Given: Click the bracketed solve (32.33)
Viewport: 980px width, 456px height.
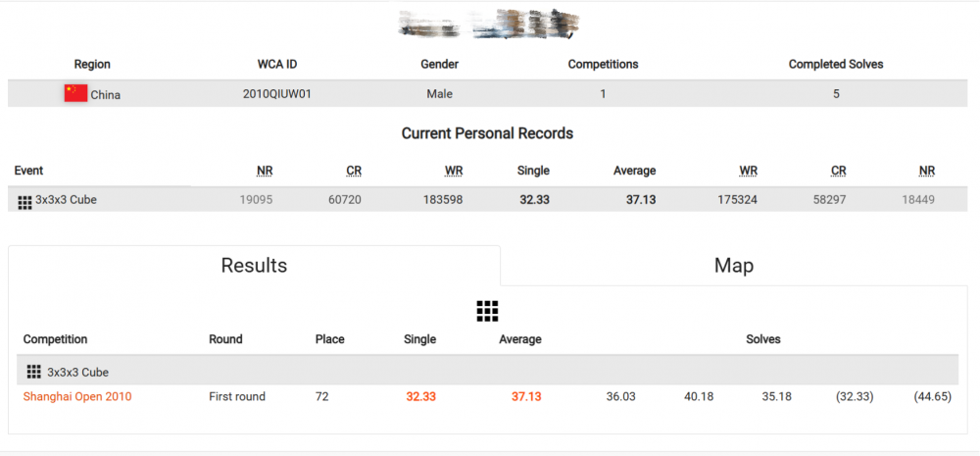Looking at the screenshot, I should (855, 396).
